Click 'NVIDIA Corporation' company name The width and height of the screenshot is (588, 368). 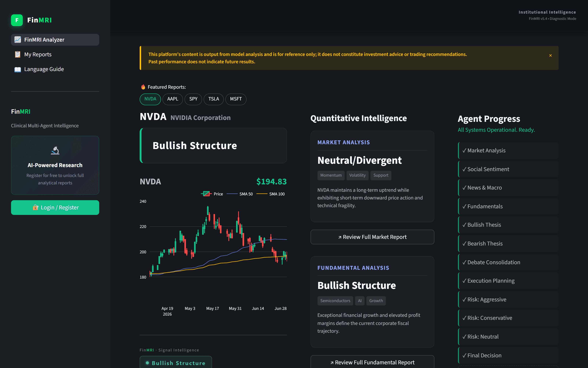200,118
